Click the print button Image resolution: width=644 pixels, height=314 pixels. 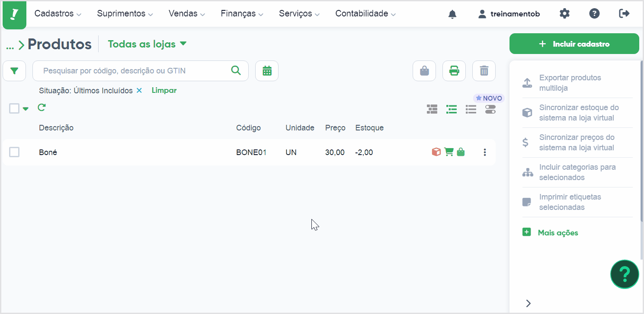(454, 71)
